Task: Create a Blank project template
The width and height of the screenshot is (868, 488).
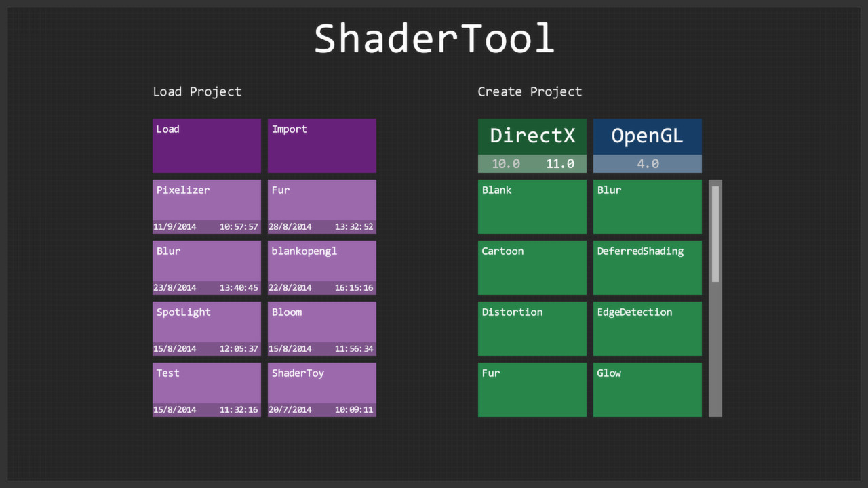Action: pyautogui.click(x=532, y=206)
